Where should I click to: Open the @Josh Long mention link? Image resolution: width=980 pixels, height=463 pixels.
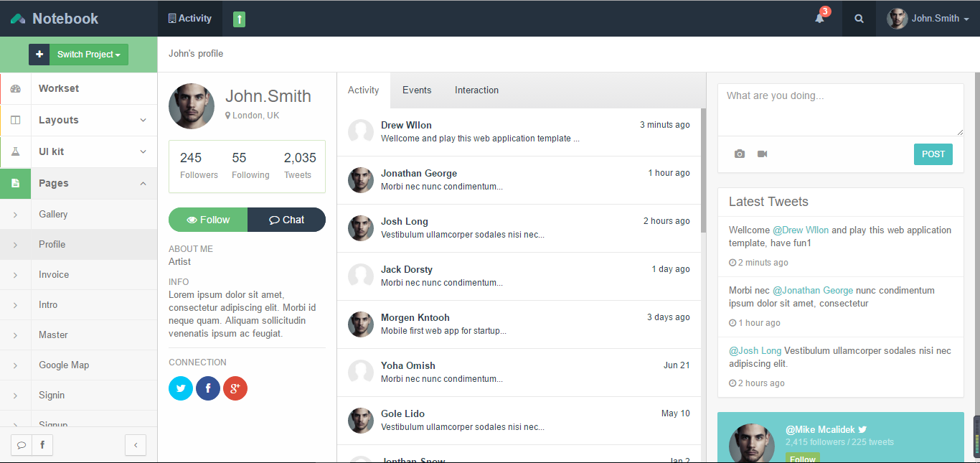pyautogui.click(x=755, y=351)
